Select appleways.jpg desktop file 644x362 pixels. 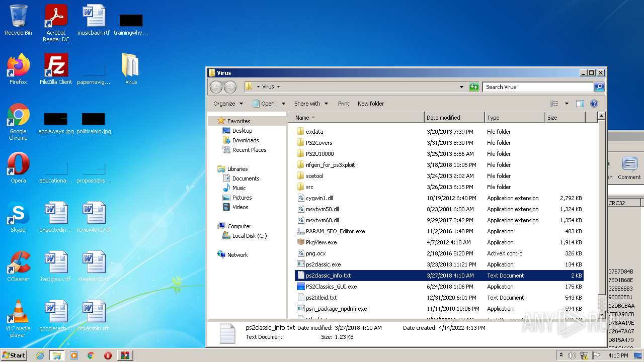coord(56,124)
